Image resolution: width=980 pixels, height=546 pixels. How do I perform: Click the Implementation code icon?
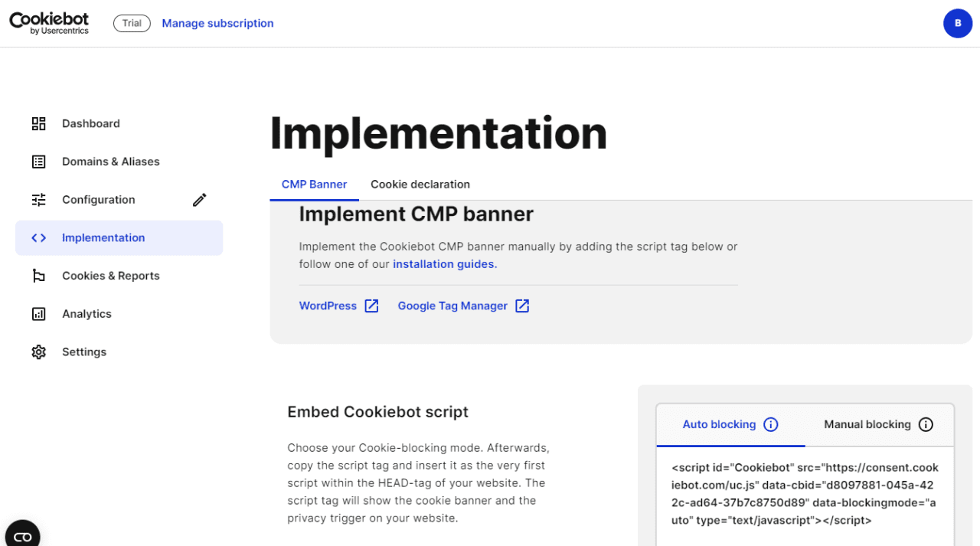pos(38,237)
